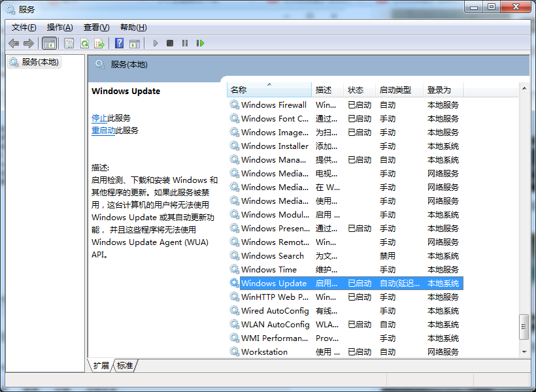Select the Windows Time service name
The width and height of the screenshot is (536, 392).
pyautogui.click(x=269, y=269)
